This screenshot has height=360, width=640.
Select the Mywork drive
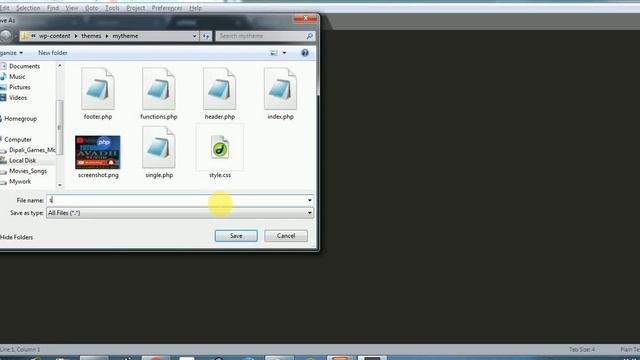pos(20,182)
